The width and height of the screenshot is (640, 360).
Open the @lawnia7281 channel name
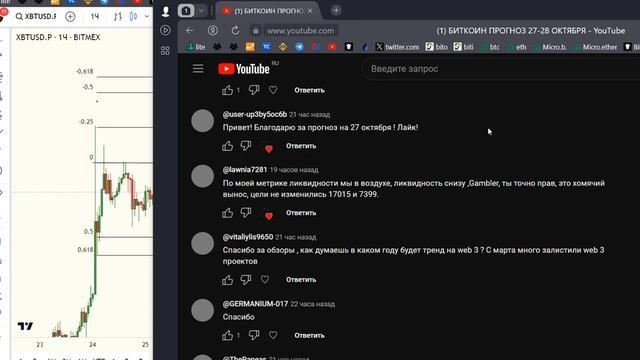245,169
